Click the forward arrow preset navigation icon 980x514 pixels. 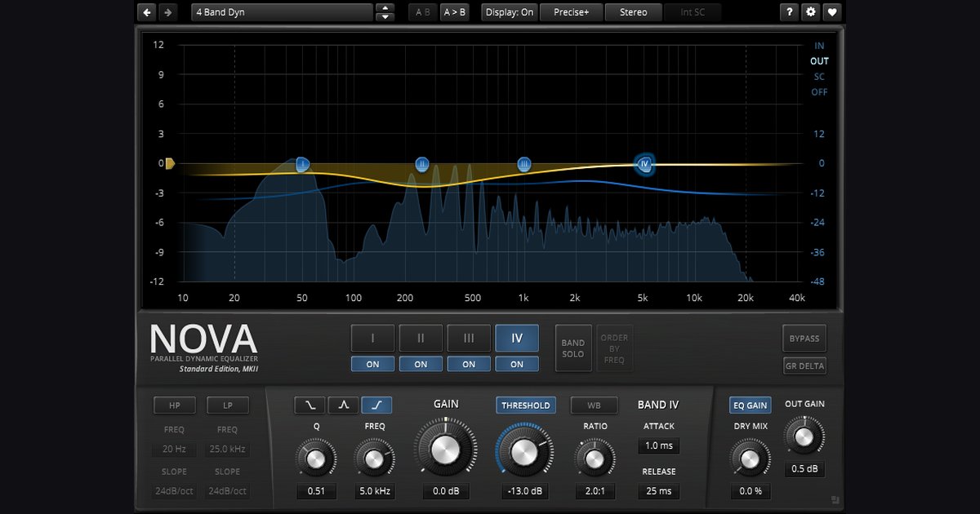coord(166,11)
